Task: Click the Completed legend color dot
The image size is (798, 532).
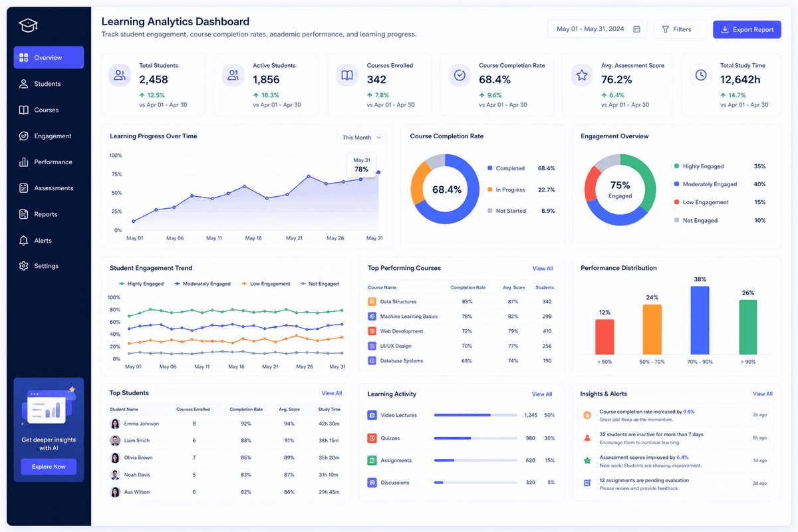Action: point(490,168)
